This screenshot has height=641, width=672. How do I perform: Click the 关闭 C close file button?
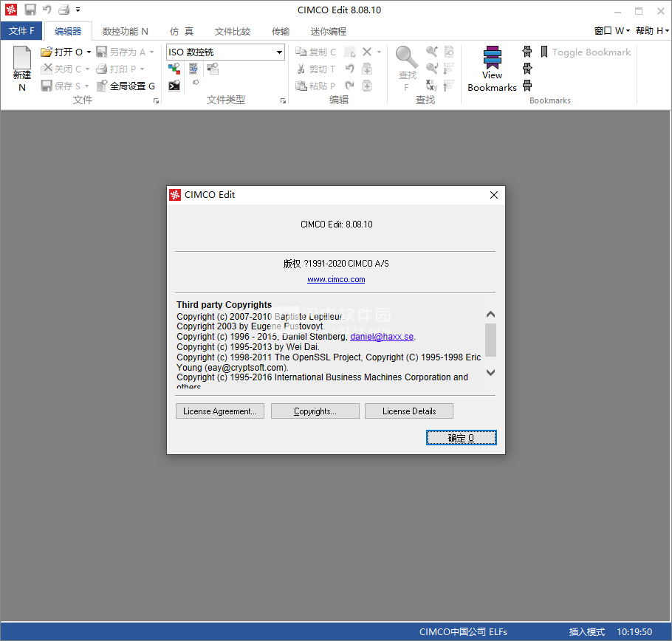[x=61, y=69]
